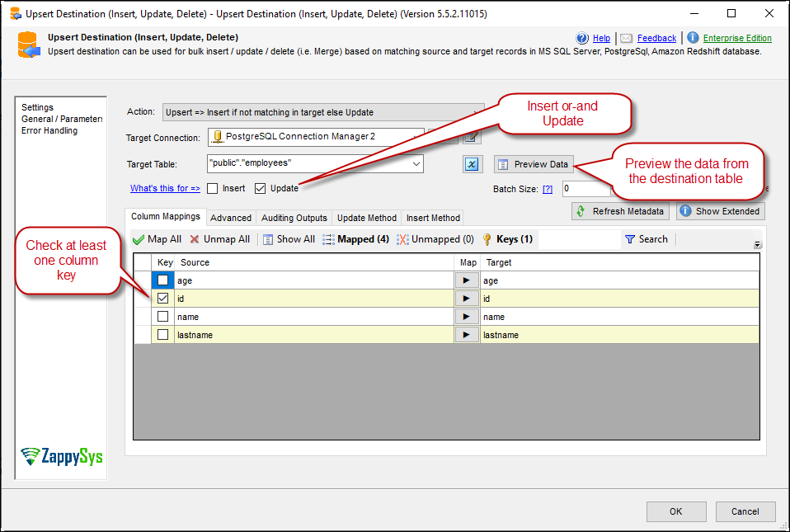This screenshot has height=532, width=790.
Task: Click Show Extended button
Action: click(721, 211)
